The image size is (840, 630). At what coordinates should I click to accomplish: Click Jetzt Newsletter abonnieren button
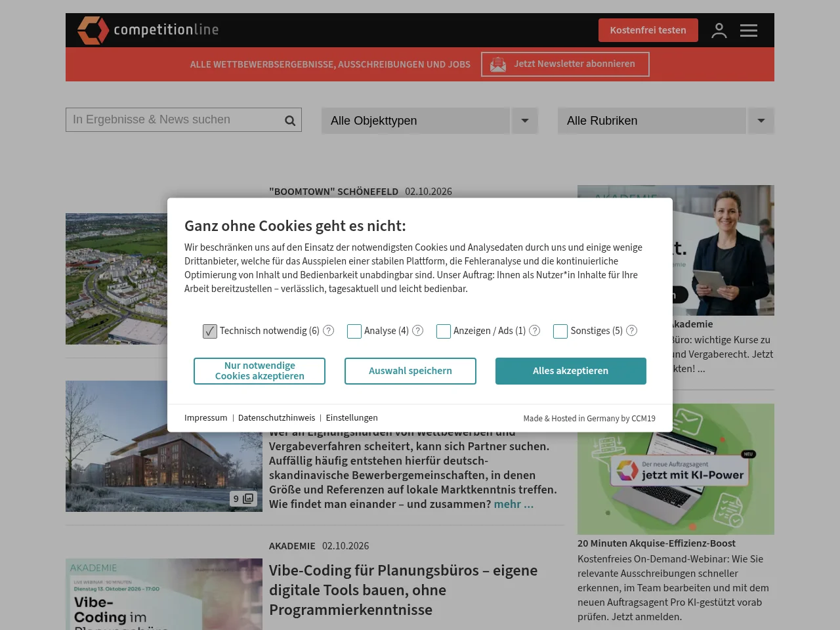(x=565, y=64)
